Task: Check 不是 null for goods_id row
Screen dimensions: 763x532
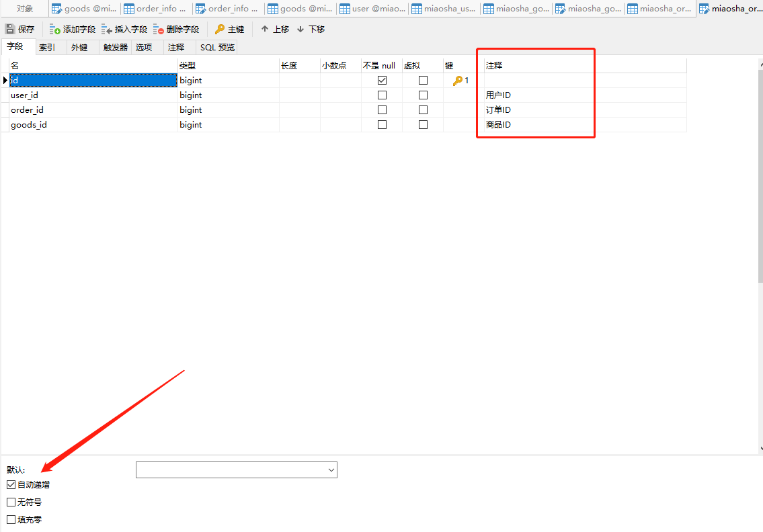Action: (x=382, y=124)
